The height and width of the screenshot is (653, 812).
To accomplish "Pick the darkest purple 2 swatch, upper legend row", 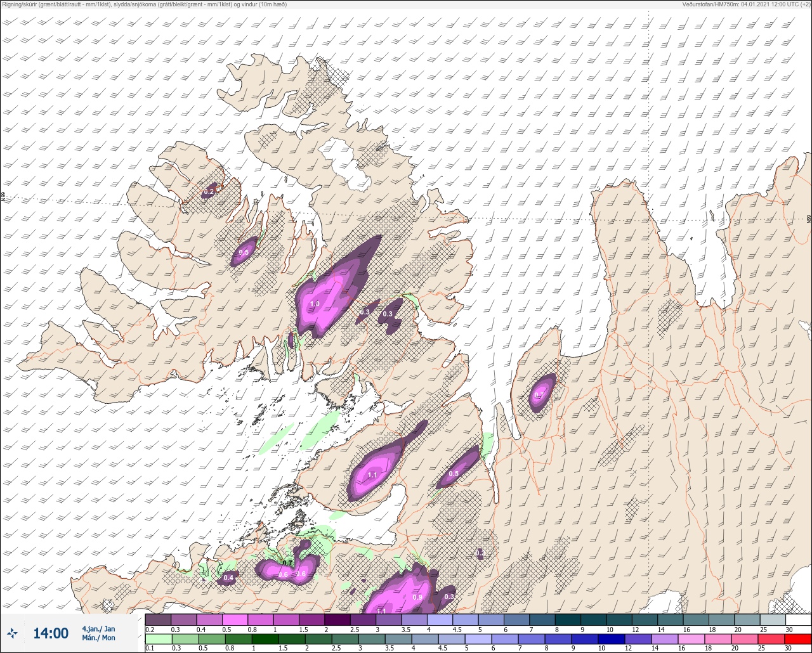I will [337, 619].
